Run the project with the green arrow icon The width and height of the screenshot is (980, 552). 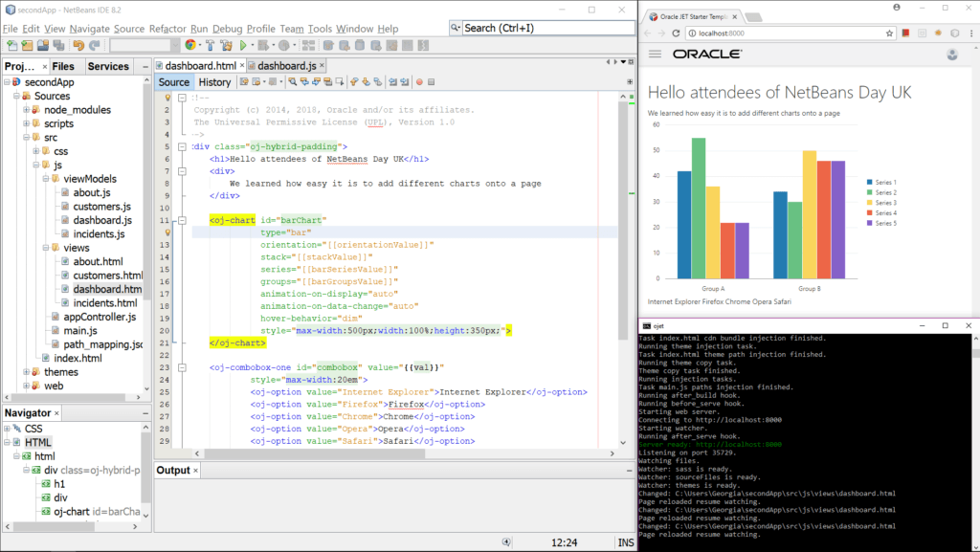click(x=243, y=46)
